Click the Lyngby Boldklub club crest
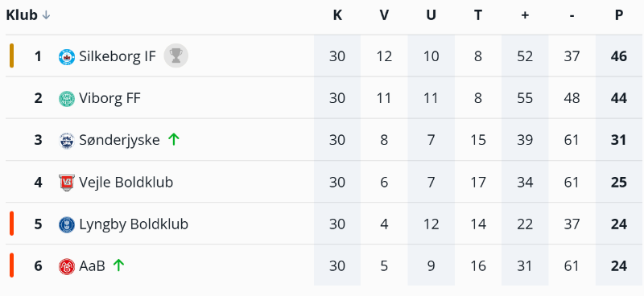Screen dimensions: 644x296 tap(67, 224)
